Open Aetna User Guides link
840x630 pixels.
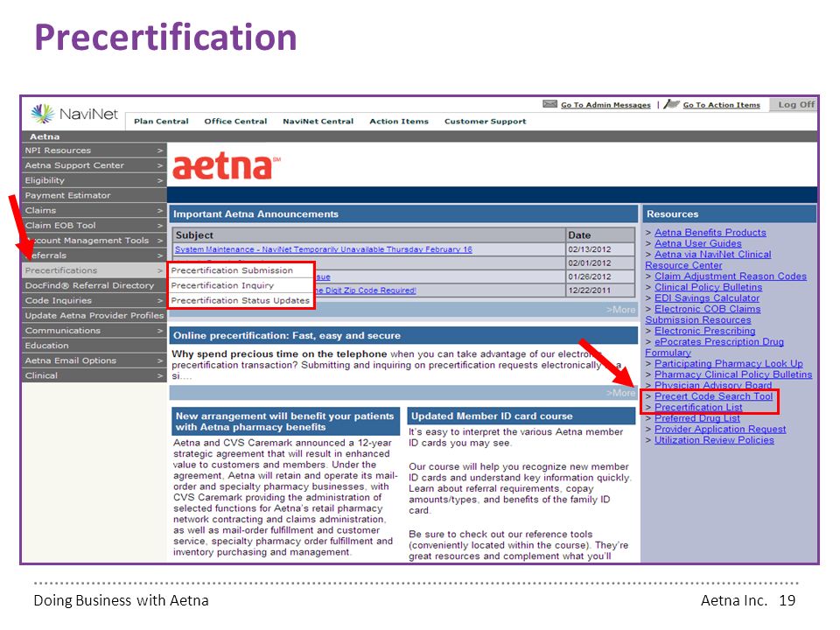pyautogui.click(x=697, y=243)
